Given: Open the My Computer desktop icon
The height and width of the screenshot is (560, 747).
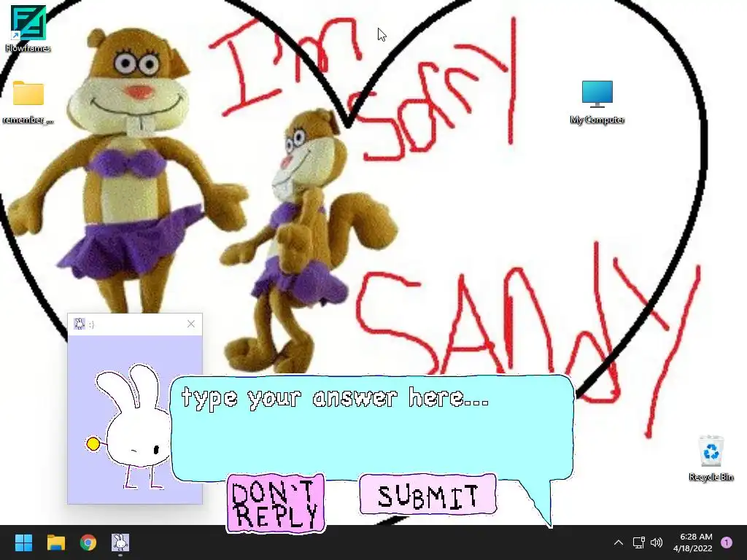Looking at the screenshot, I should tap(597, 102).
